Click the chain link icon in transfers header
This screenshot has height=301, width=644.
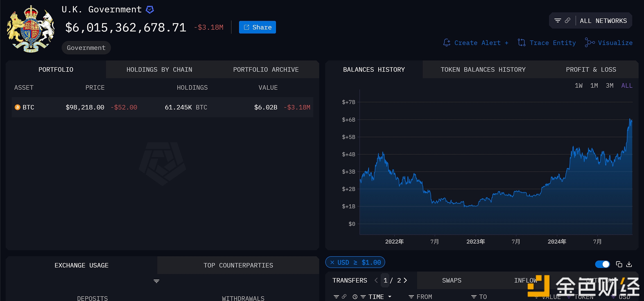[x=344, y=296]
